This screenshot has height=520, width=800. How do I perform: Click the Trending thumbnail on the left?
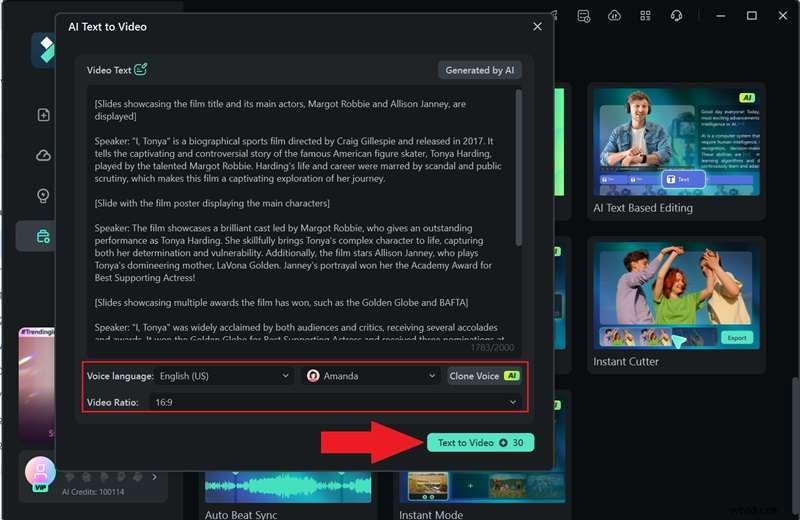click(37, 384)
